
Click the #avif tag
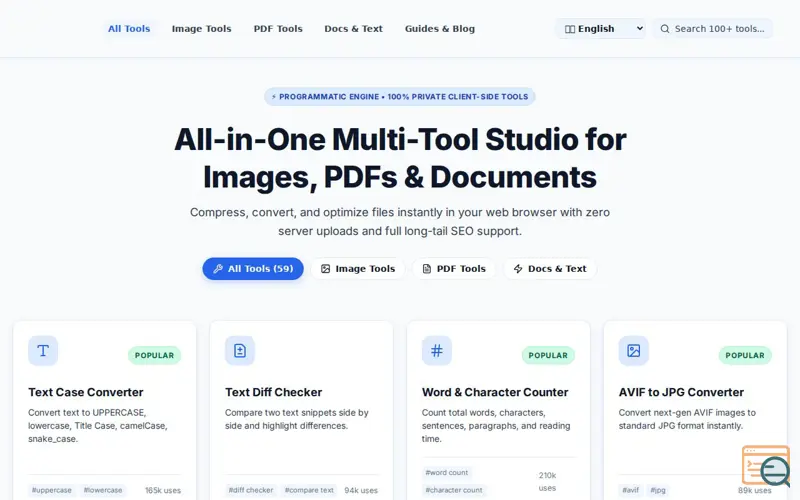[x=631, y=490]
